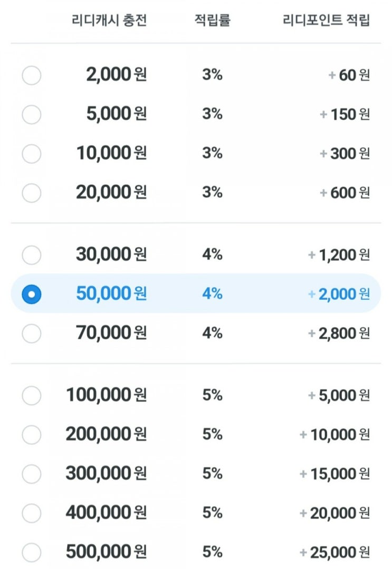Click the +1,200원 point reward amount

(x=339, y=255)
